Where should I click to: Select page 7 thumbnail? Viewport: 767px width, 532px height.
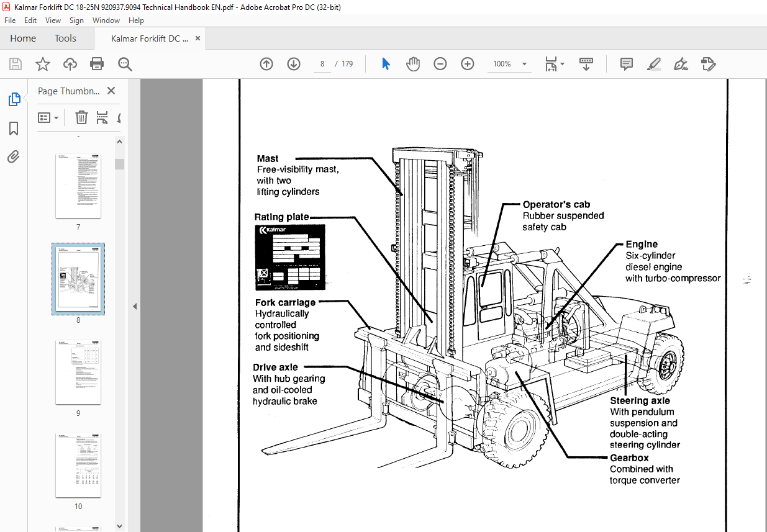pos(78,185)
